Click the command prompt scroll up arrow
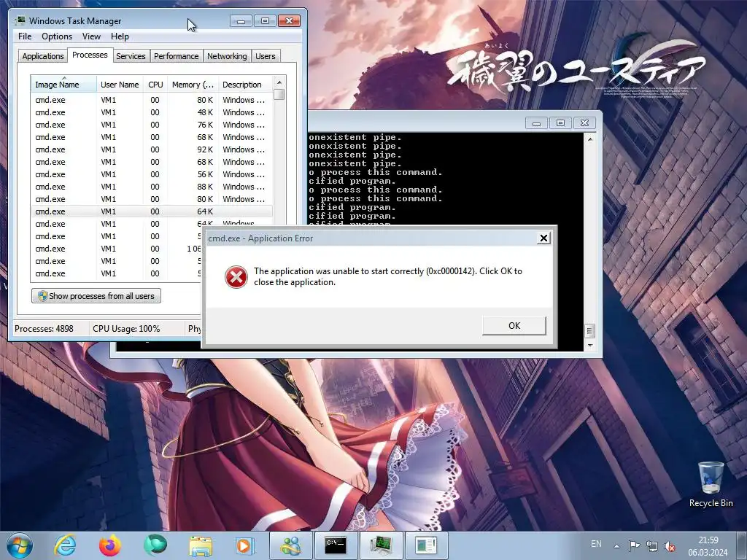Image resolution: width=747 pixels, height=560 pixels. point(590,139)
